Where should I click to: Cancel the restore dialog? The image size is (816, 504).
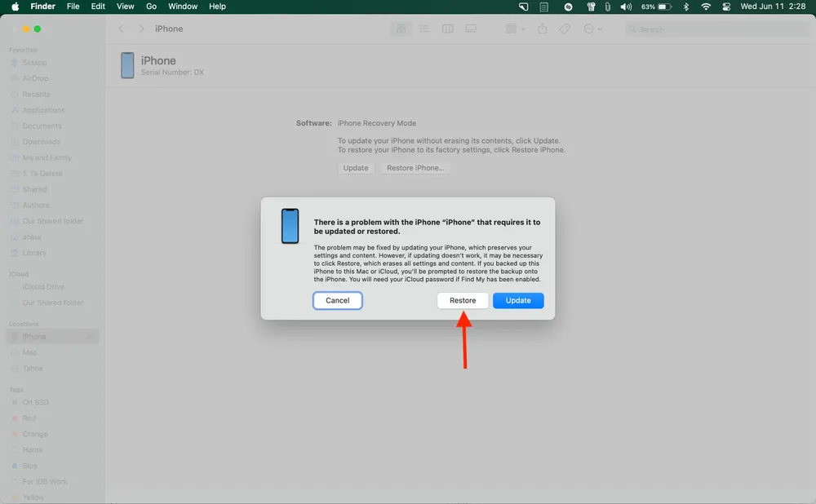(x=337, y=300)
